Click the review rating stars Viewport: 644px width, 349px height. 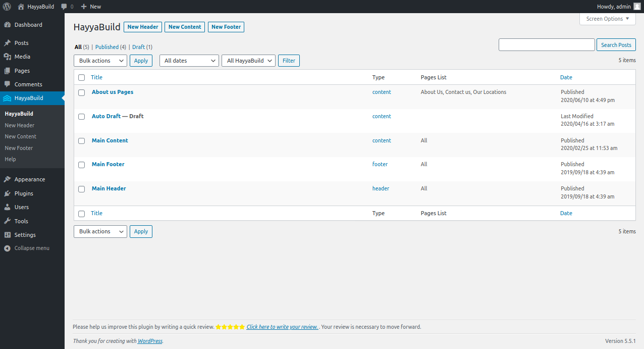pos(230,327)
